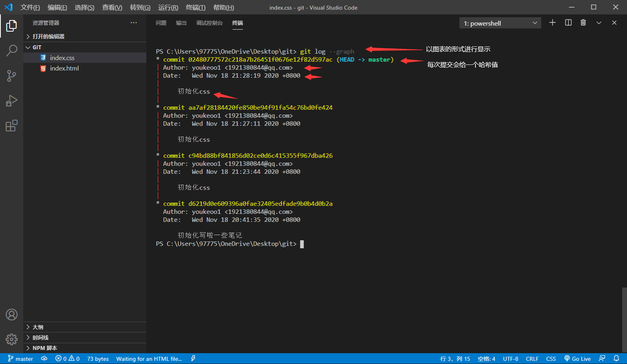Screen dimensions: 627x364
Task: Click the VS Code logo icon
Action: pyautogui.click(x=8, y=7)
